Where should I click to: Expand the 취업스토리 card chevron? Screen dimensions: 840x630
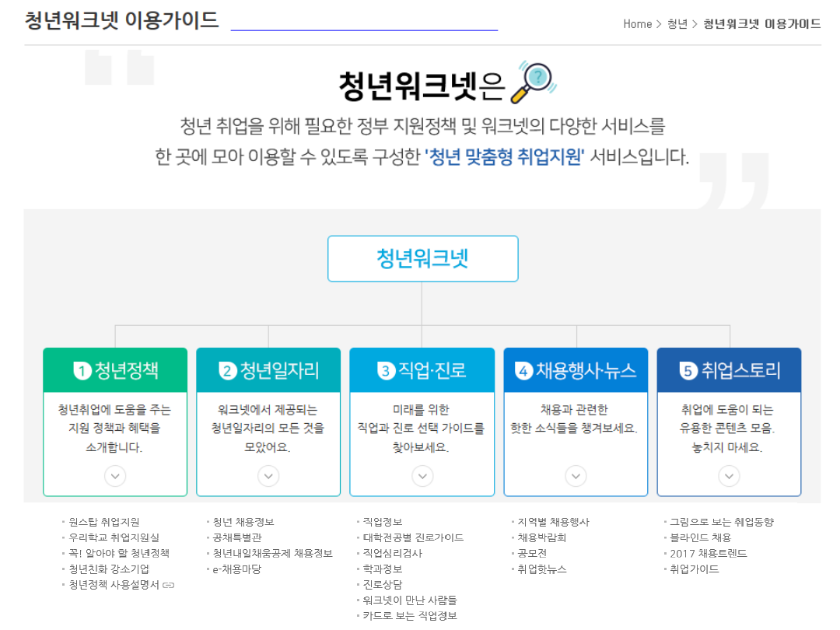click(729, 475)
